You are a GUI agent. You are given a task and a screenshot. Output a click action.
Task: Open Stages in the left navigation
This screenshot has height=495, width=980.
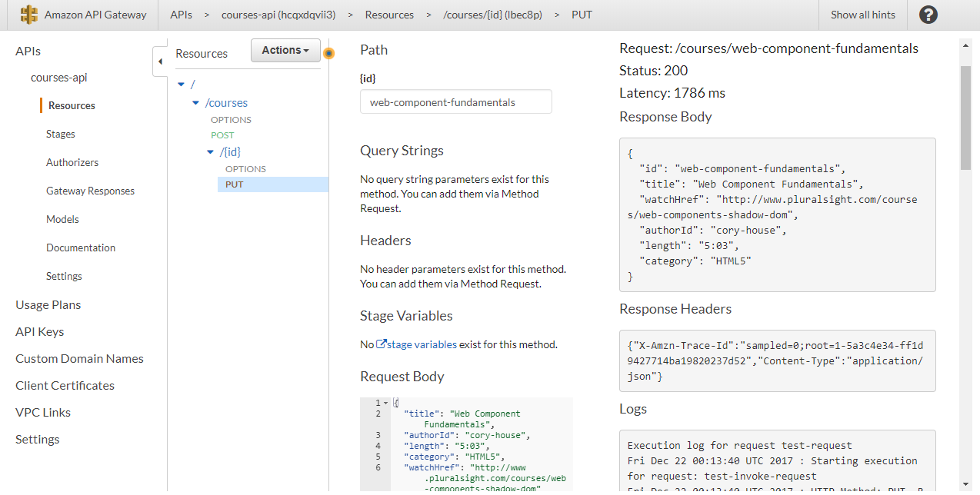(x=61, y=135)
